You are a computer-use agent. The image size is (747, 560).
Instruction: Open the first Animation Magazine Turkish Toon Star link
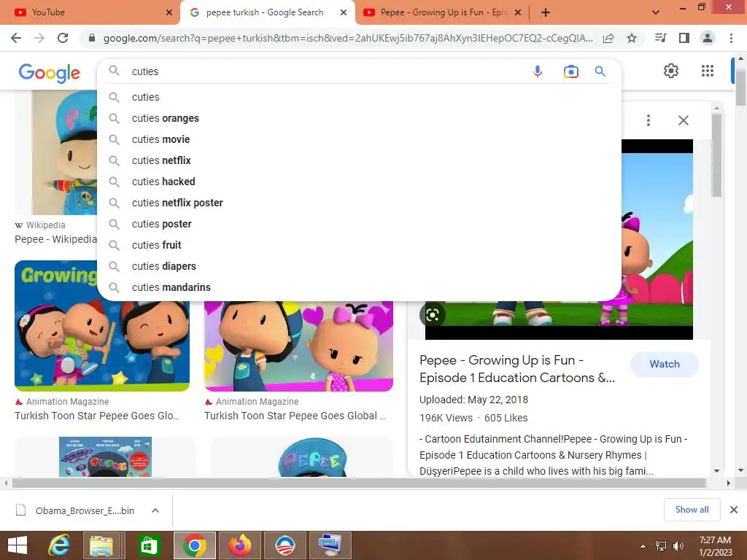97,416
